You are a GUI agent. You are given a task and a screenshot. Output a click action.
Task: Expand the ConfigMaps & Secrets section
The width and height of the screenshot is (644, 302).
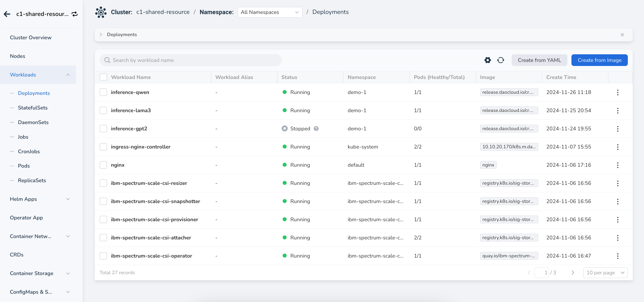point(68,292)
